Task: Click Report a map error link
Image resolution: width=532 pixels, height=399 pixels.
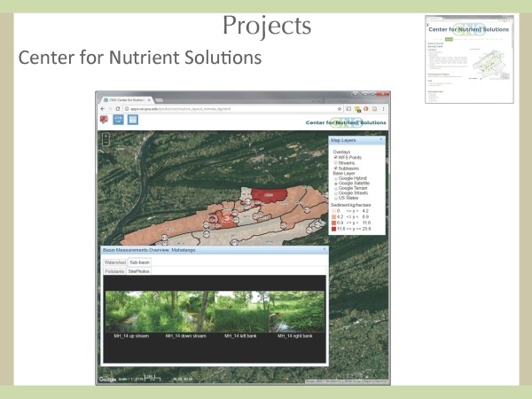Action: point(375,381)
